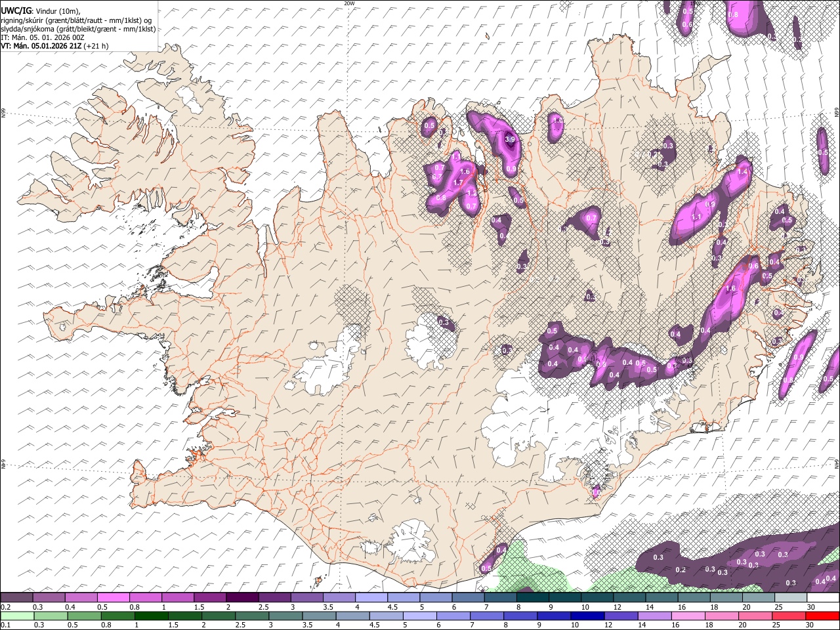Click the 'UWC/IG' title text

(16, 10)
